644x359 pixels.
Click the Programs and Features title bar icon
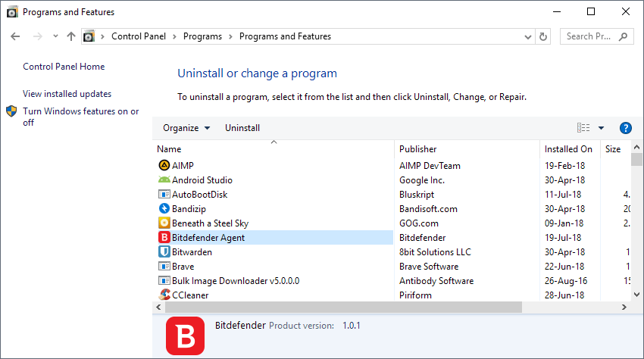(12, 12)
